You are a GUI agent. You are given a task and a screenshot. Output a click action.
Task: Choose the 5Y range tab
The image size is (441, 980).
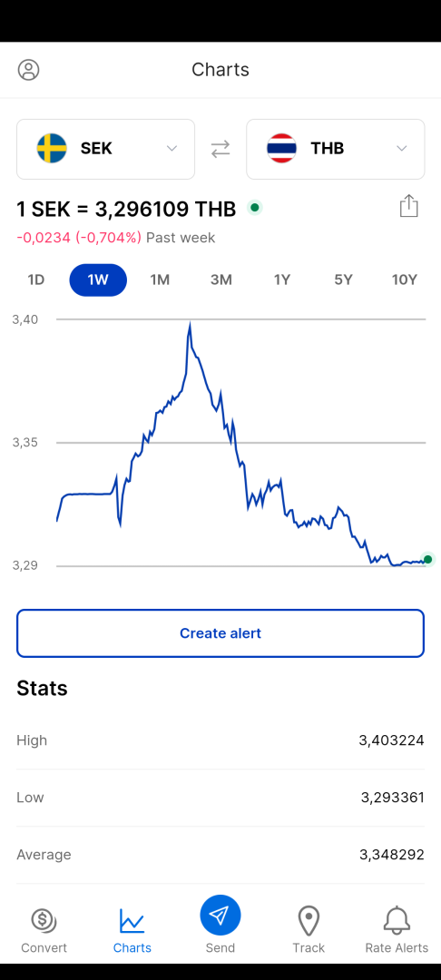(343, 280)
